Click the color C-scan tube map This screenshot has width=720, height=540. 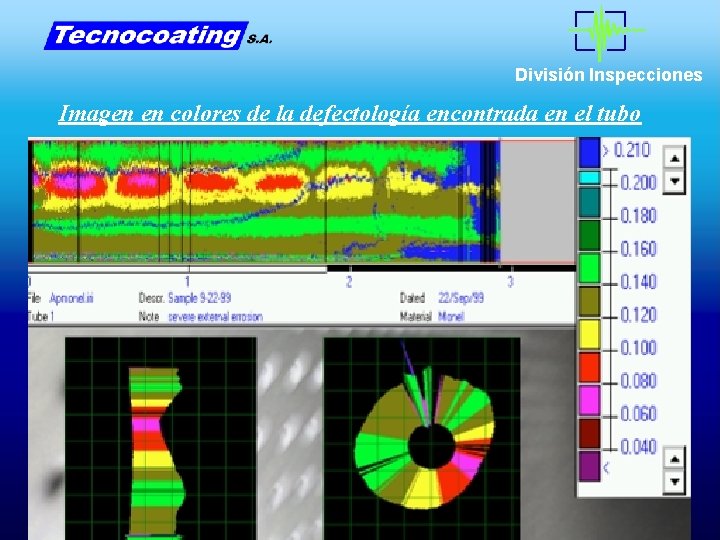[x=264, y=201]
